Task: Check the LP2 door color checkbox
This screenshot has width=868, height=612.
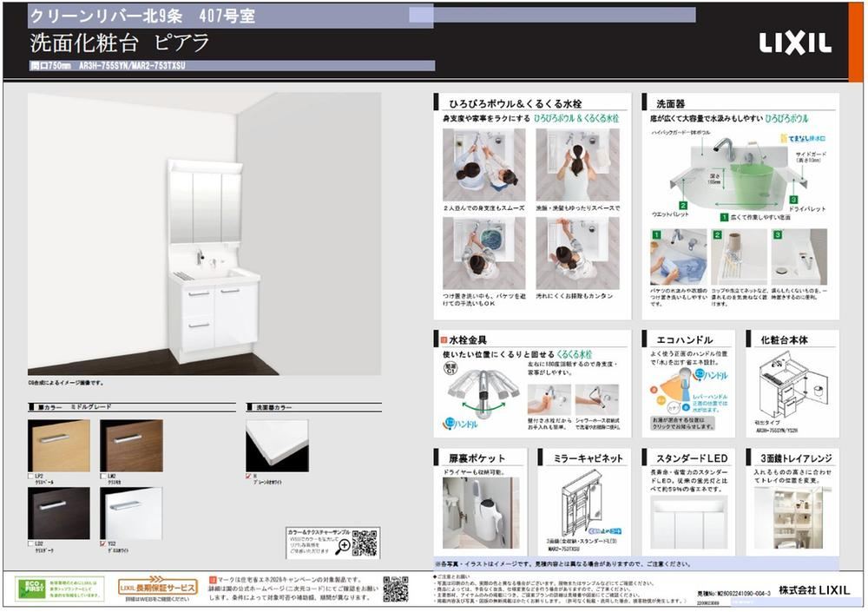Action: pos(30,476)
